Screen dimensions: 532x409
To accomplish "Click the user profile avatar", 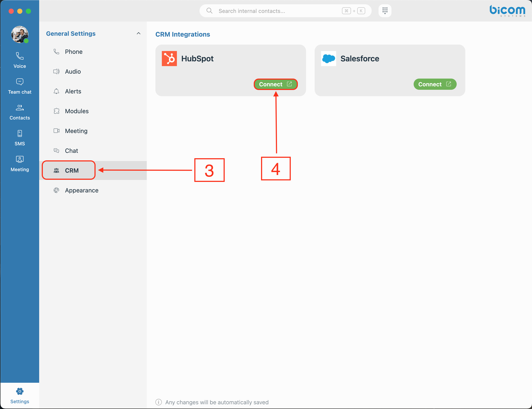I will [20, 34].
